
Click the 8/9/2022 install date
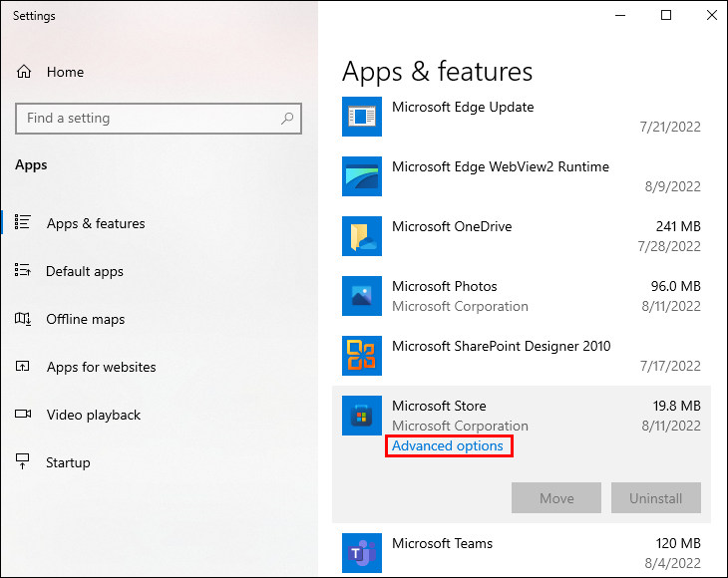673,186
